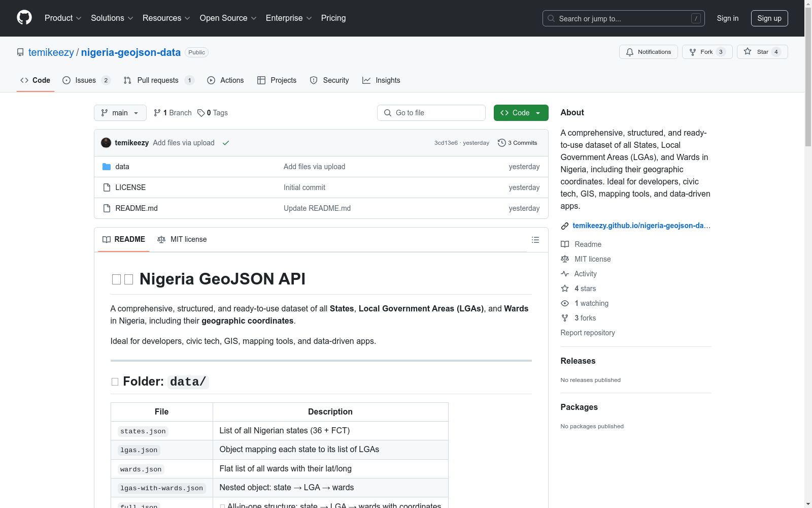Open the GitHub logo homepage

(24, 18)
